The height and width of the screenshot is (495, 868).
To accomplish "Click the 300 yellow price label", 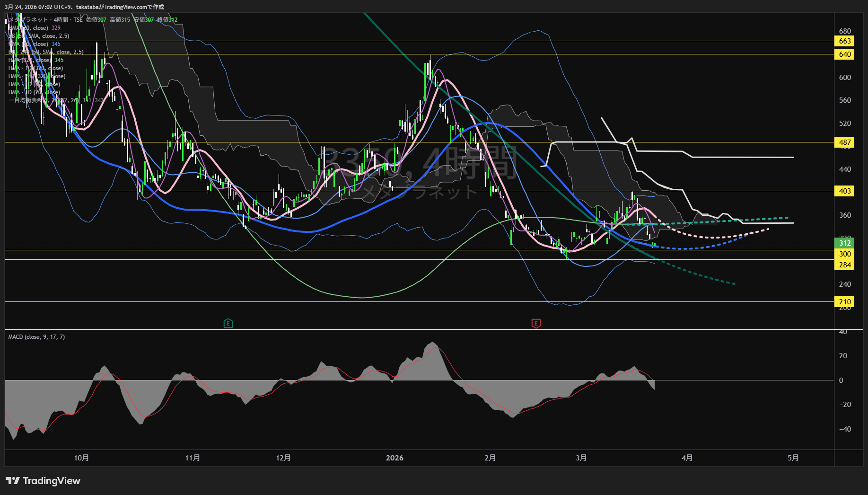I will (844, 254).
